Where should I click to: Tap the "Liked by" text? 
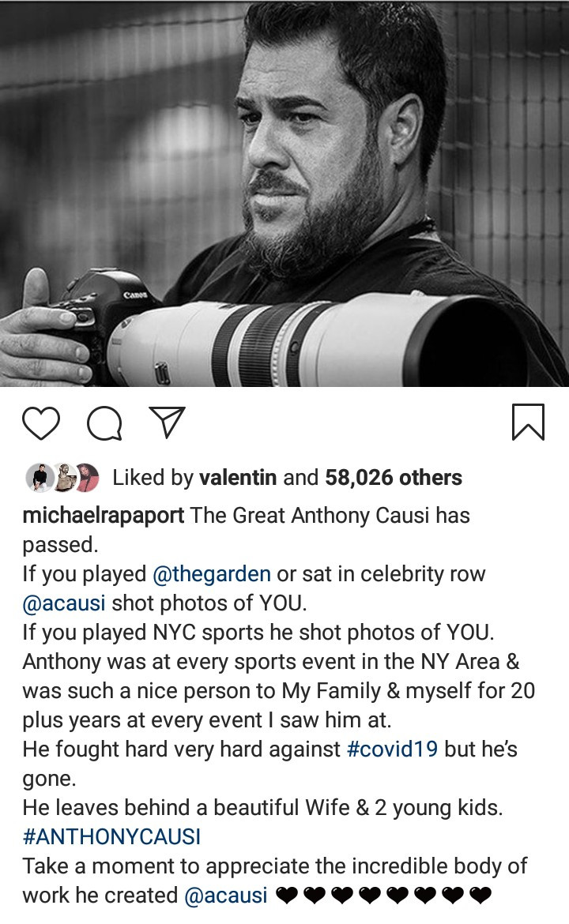[x=153, y=478]
